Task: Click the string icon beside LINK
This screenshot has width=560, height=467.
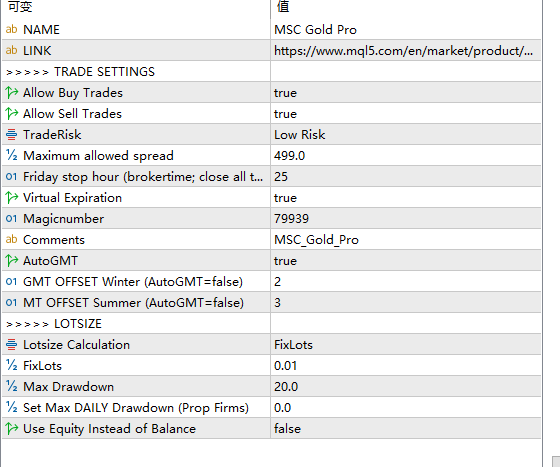Action: (x=11, y=50)
